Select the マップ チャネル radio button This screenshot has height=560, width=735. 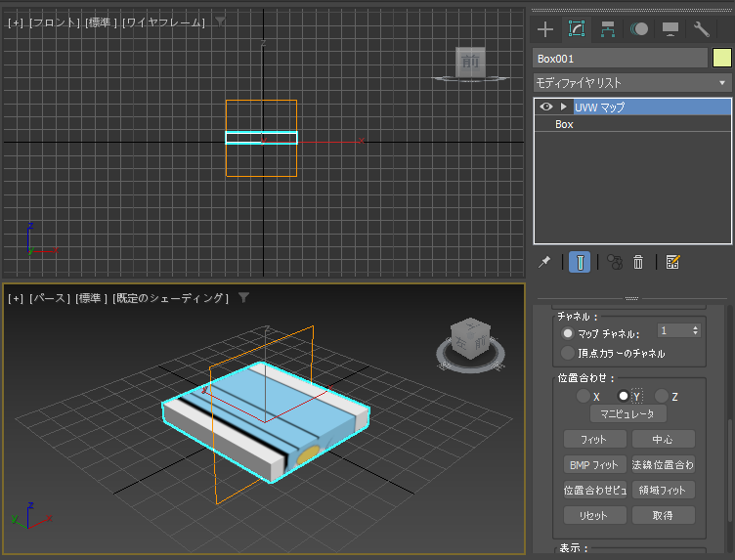(x=568, y=333)
